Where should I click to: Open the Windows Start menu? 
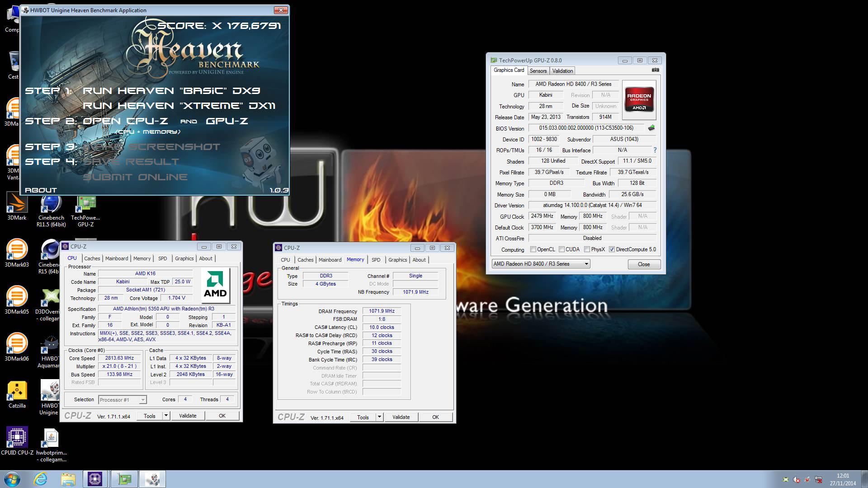pos(12,479)
